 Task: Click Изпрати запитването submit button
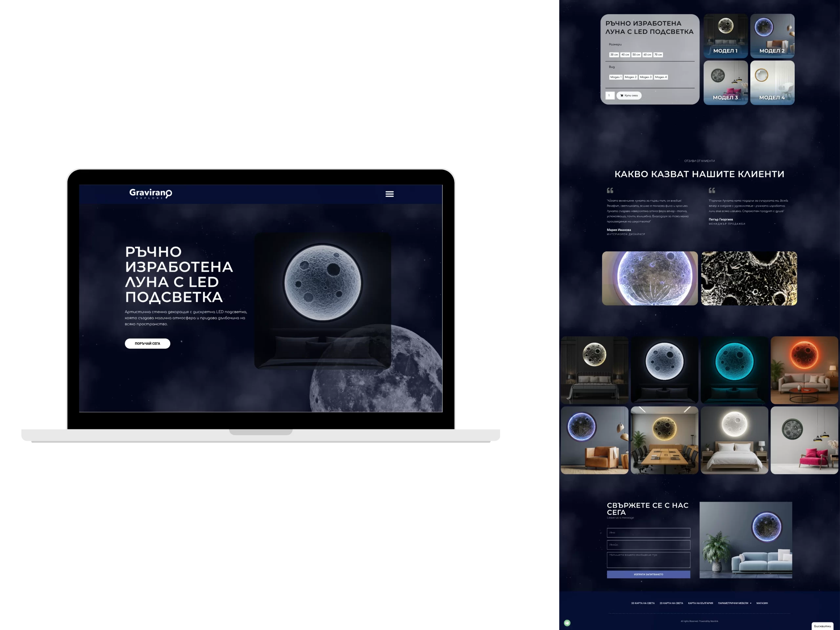(648, 574)
